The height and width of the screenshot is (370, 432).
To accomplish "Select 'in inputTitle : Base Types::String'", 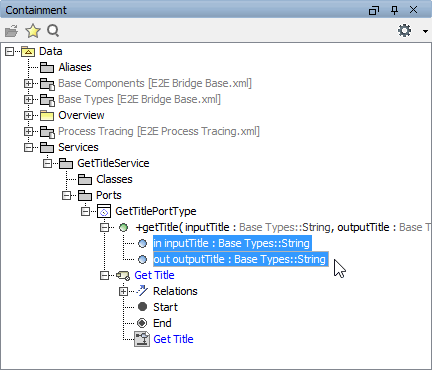I will point(232,243).
